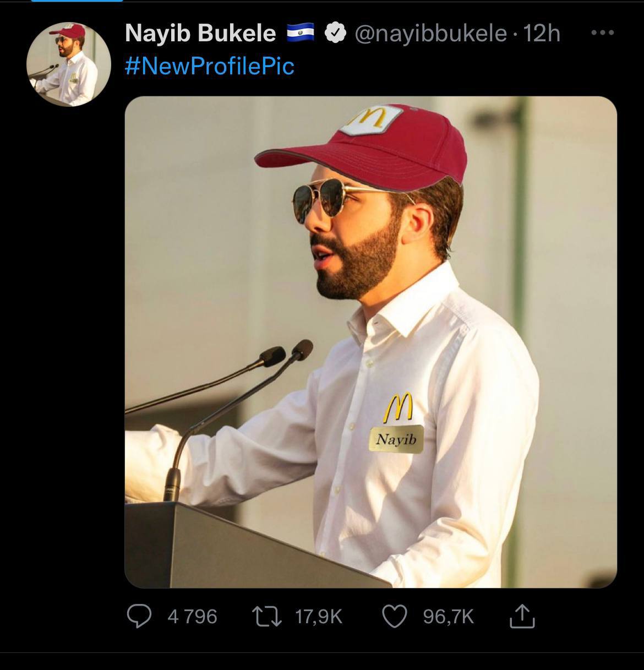Viewport: 644px width, 670px height.
Task: Open the Nayib Bukele display name link
Action: point(200,34)
